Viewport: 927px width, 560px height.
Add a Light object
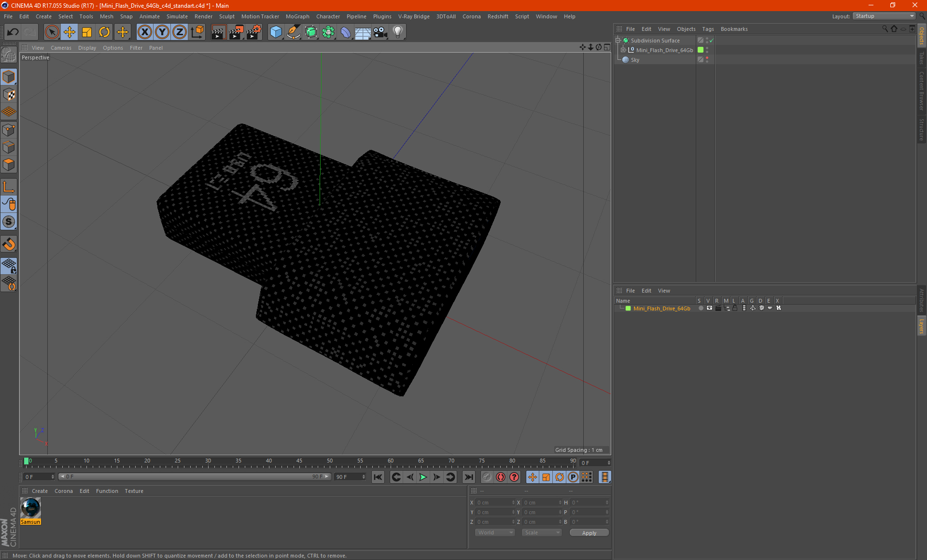[x=397, y=32]
